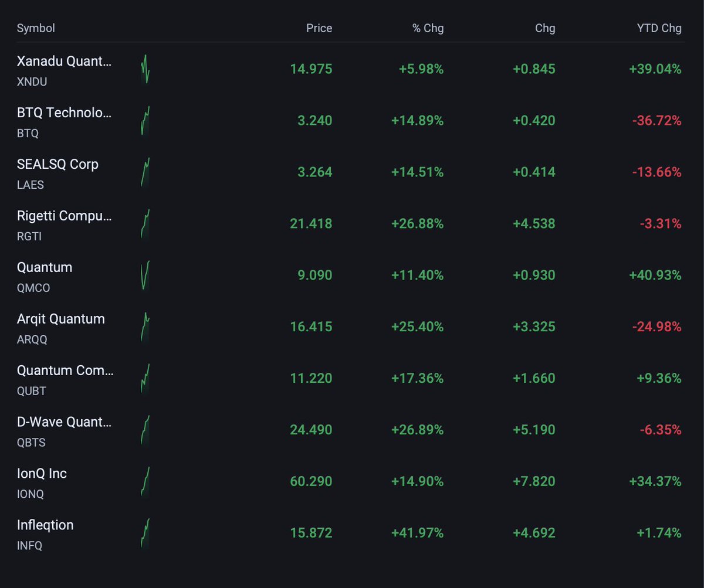This screenshot has height=588, width=704.
Task: Click the IONQ ticker symbol
Action: (31, 494)
